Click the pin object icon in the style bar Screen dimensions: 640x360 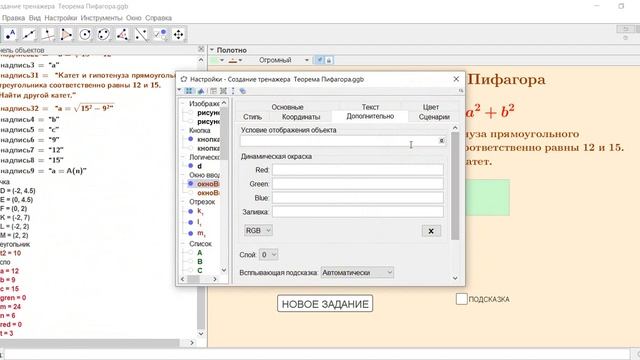pos(320,60)
